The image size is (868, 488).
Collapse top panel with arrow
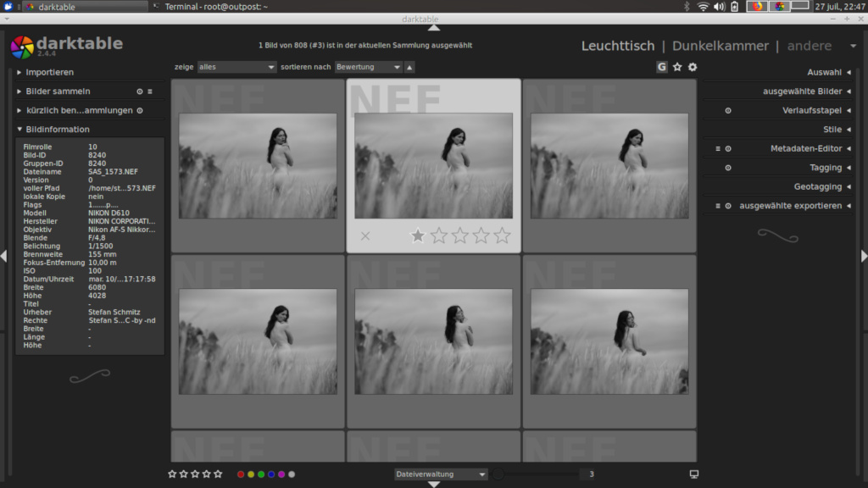(434, 28)
